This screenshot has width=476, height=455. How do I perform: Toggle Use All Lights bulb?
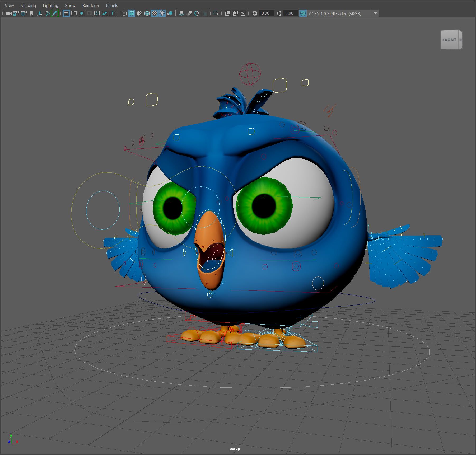pyautogui.click(x=162, y=13)
